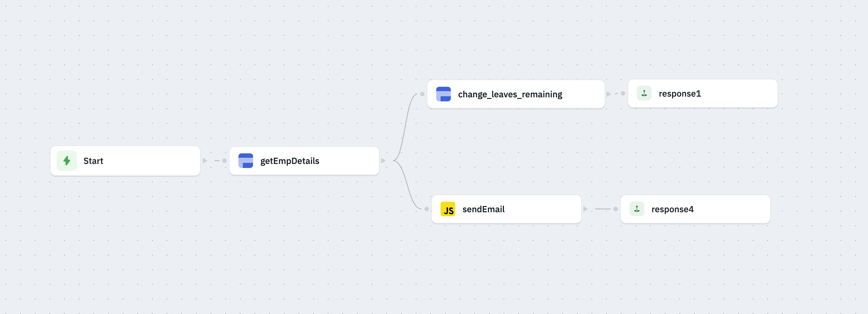Select the Start node label
The height and width of the screenshot is (314, 868).
(93, 161)
